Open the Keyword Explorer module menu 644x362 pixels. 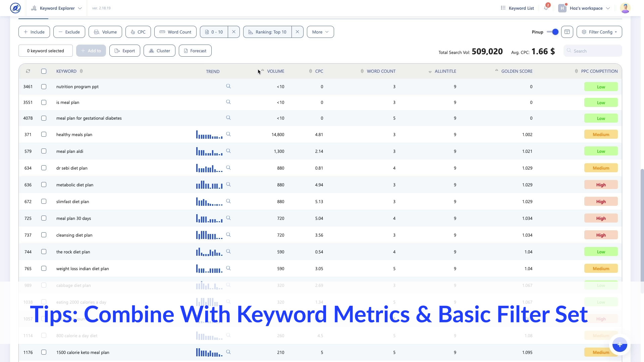(x=57, y=8)
